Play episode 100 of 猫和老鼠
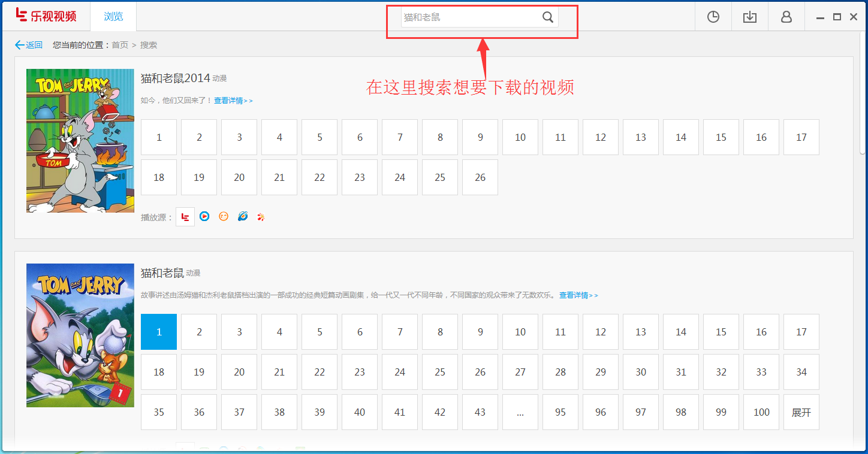Image resolution: width=868 pixels, height=454 pixels. tap(761, 411)
